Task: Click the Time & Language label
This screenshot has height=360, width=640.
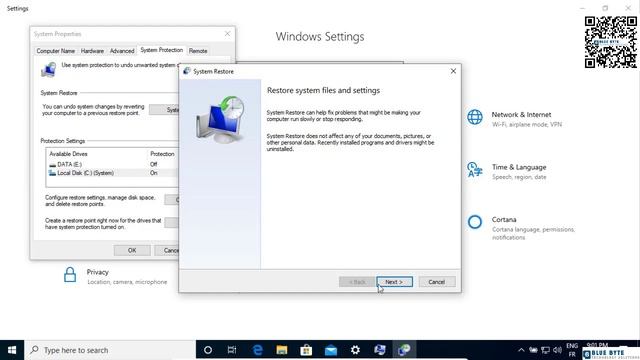Action: (519, 167)
